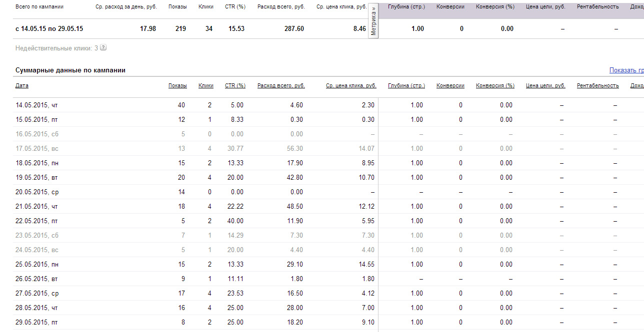644x332 pixels.
Task: Select click price 10.70
Action: 366,178
